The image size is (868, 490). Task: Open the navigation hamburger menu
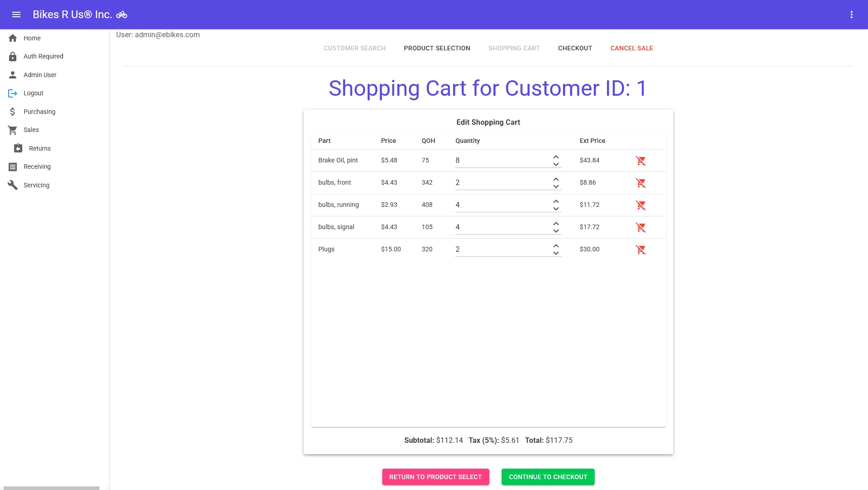pyautogui.click(x=17, y=15)
